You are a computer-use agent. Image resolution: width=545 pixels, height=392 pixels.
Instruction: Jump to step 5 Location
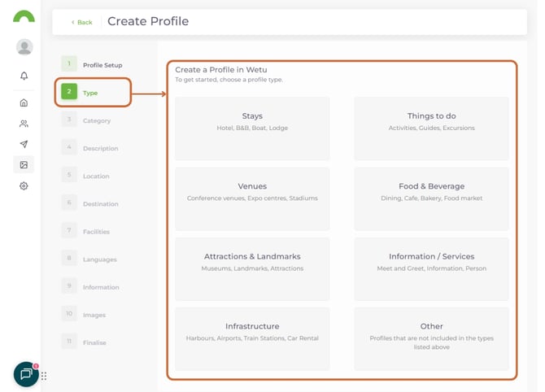(x=95, y=176)
